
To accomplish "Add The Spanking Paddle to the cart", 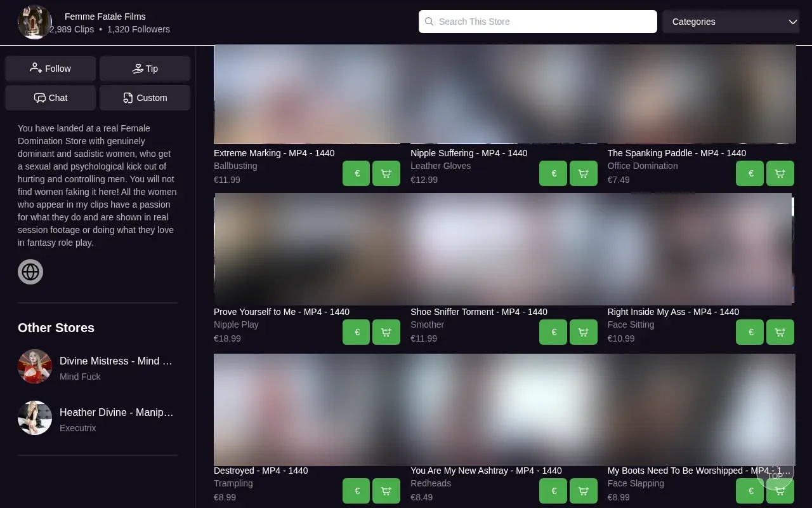I will (x=780, y=173).
